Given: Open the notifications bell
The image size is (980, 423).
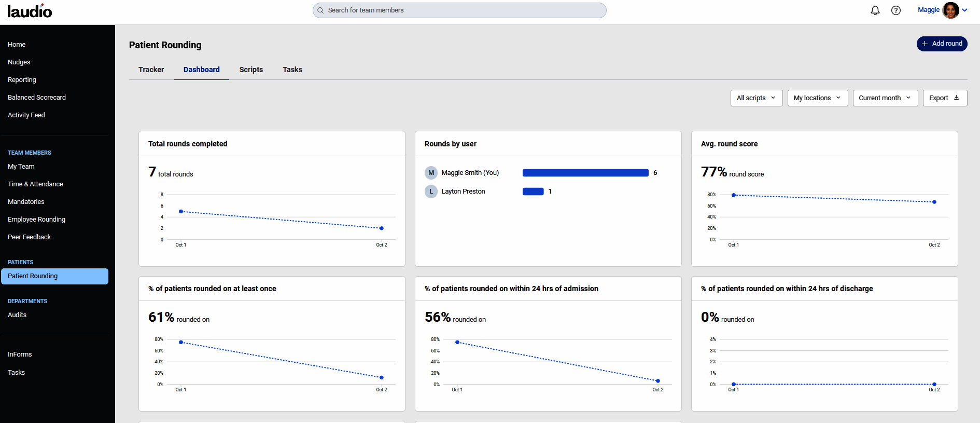Looking at the screenshot, I should pos(875,10).
